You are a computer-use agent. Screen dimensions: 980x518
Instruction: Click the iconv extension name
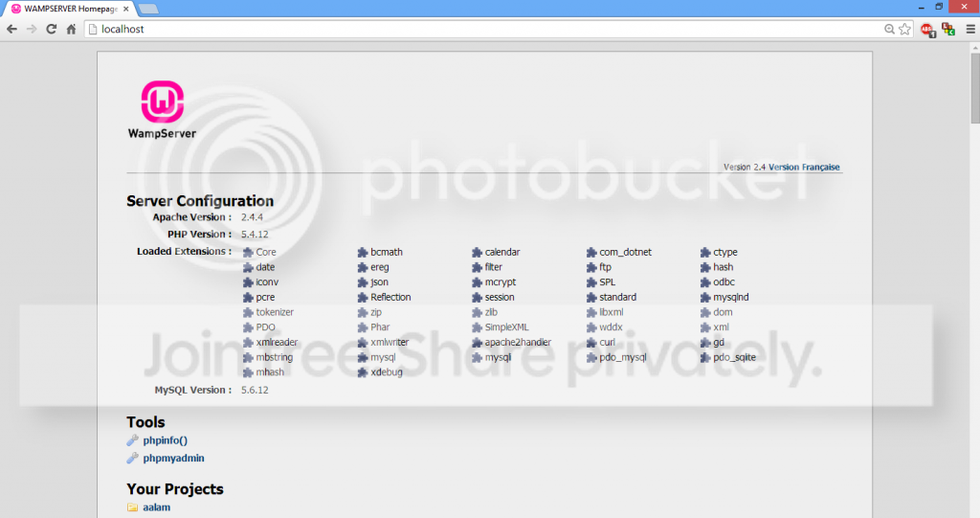[x=268, y=282]
